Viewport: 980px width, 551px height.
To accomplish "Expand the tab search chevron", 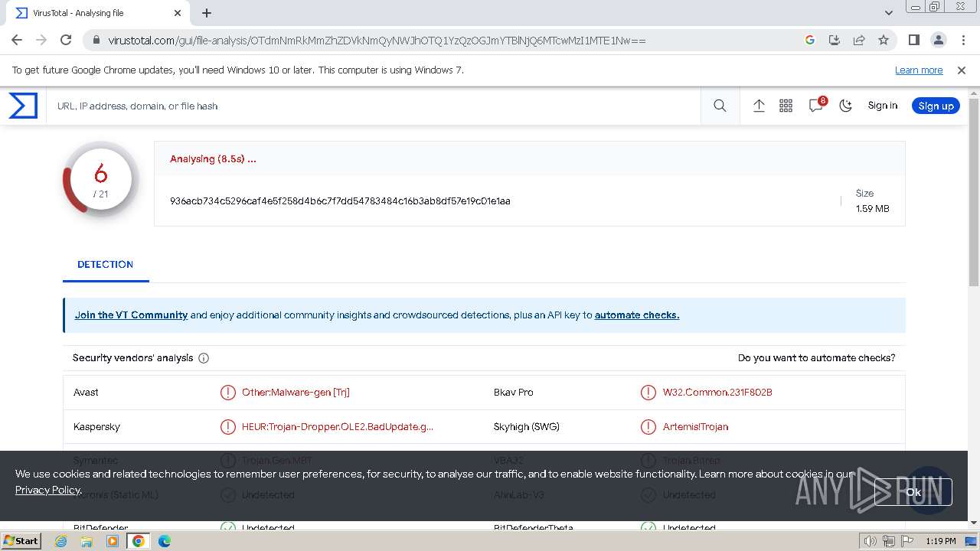I will (x=888, y=13).
